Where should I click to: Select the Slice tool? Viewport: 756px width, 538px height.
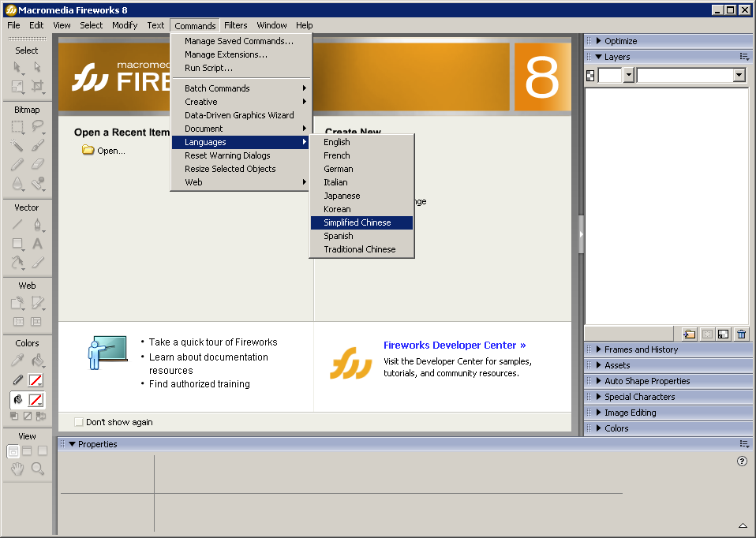pyautogui.click(x=37, y=303)
